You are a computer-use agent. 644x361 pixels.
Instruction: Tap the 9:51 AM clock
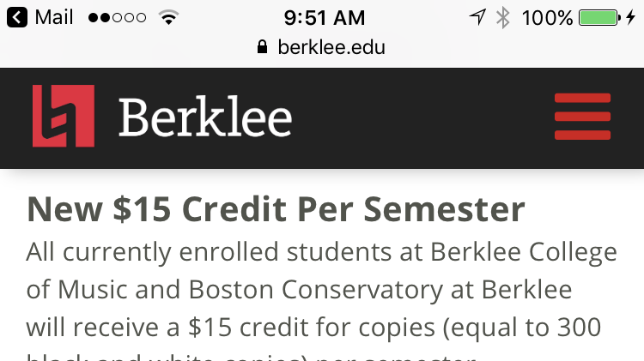pyautogui.click(x=324, y=17)
